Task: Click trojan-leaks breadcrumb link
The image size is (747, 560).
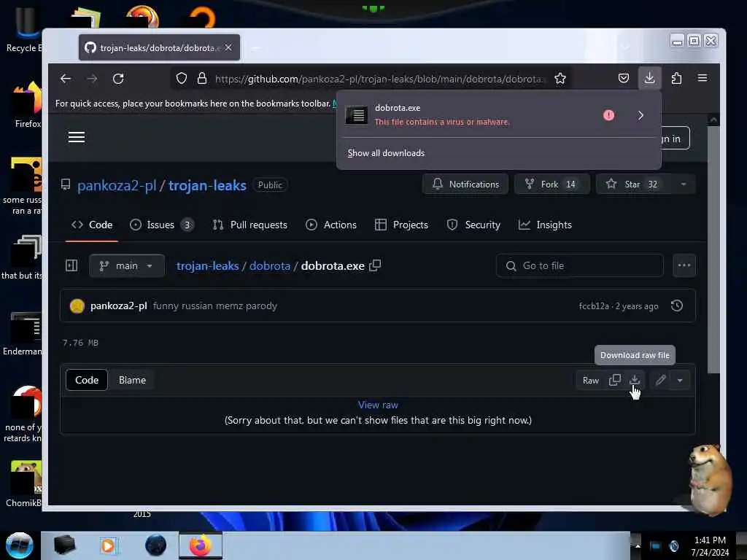Action: click(207, 265)
